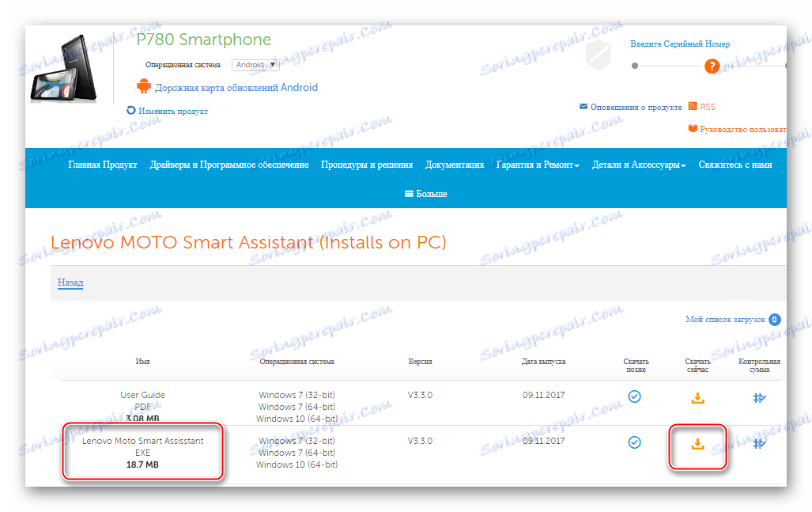
Task: Click V3.3.0 version in Smart Assistant row
Action: point(420,441)
